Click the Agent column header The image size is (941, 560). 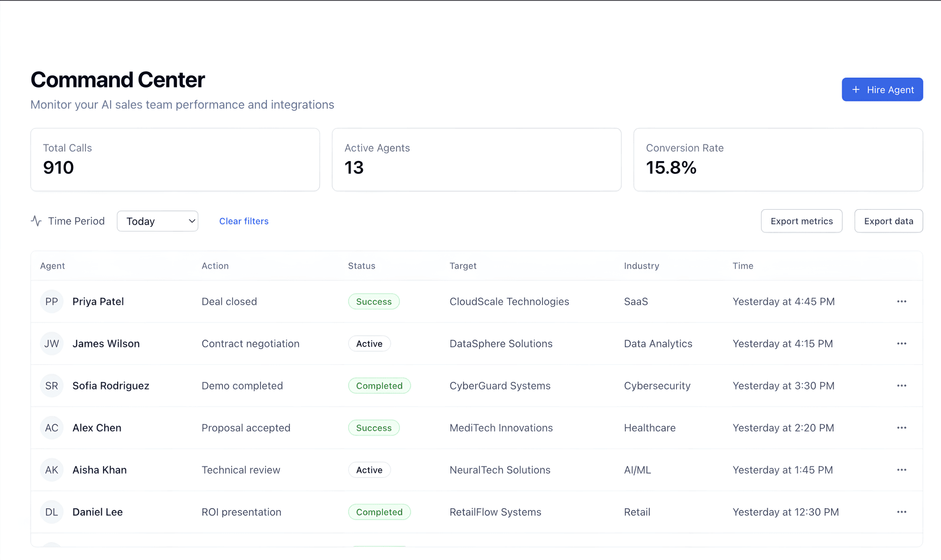pyautogui.click(x=52, y=266)
